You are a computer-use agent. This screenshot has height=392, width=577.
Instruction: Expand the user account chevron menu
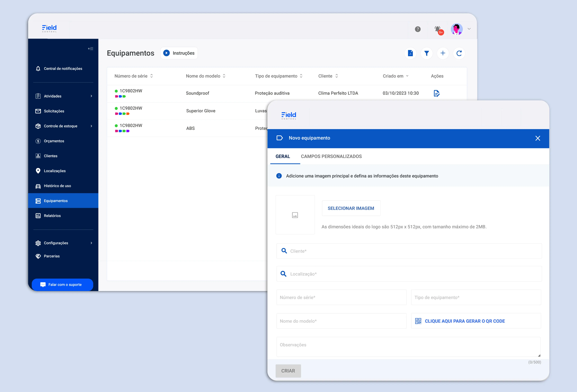[469, 29]
